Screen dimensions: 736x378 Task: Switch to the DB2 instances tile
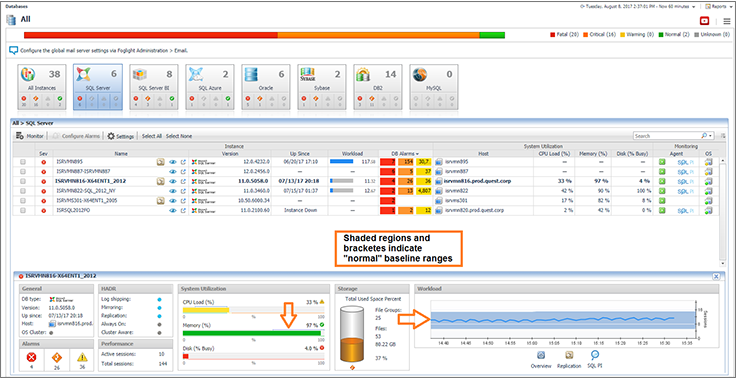tap(377, 86)
